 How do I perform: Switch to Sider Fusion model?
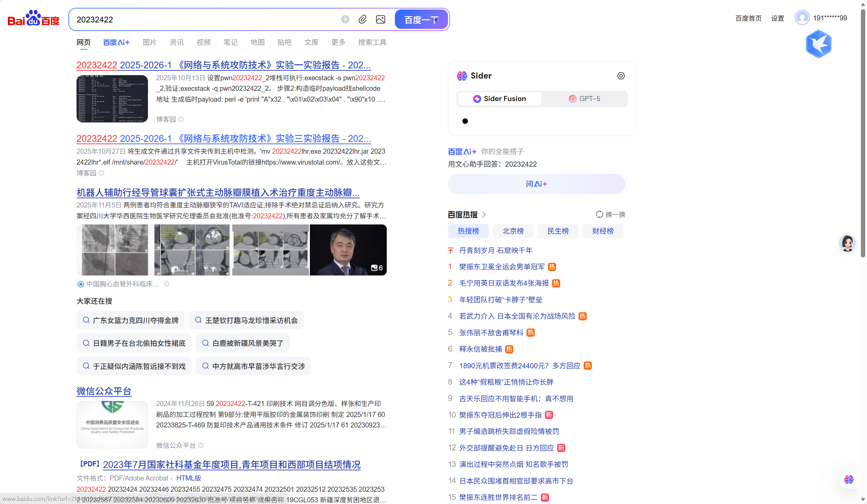tap(499, 99)
